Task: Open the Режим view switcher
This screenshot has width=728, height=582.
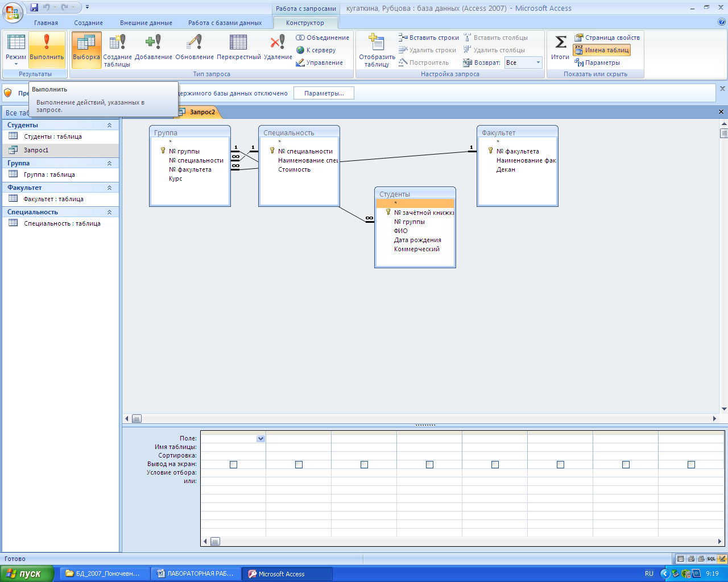Action: [16, 49]
